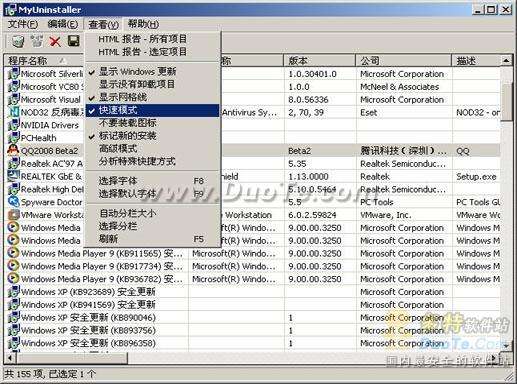Select version cell 1.0.30401.0
This screenshot has width=517, height=384.
pyautogui.click(x=320, y=74)
